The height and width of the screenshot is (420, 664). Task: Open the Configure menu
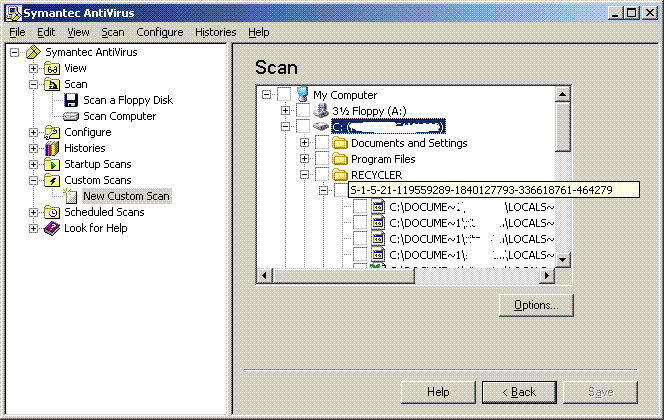[x=160, y=32]
